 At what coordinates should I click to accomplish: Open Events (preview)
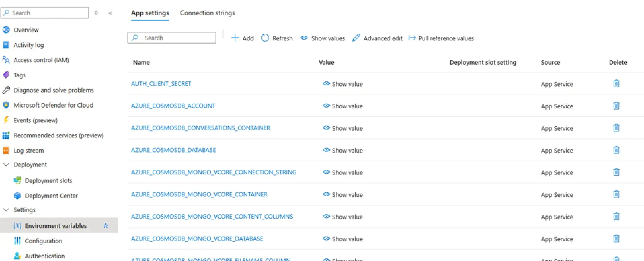click(35, 120)
